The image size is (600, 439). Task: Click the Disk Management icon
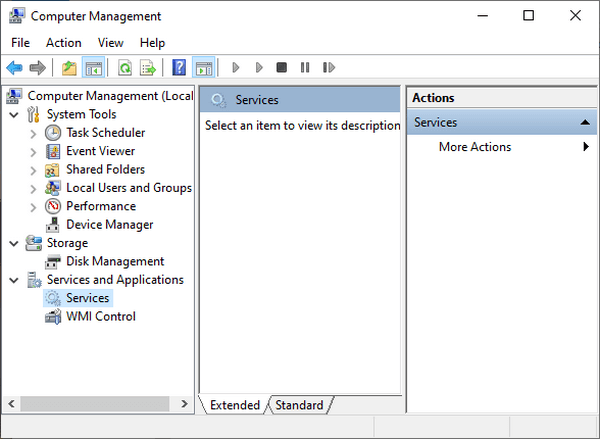click(x=53, y=262)
